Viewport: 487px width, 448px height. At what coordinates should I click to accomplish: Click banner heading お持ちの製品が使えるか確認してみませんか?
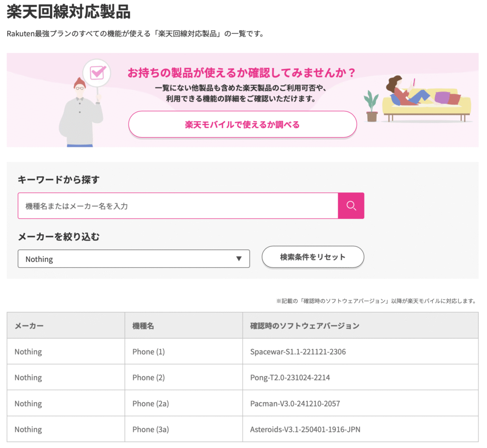(242, 73)
